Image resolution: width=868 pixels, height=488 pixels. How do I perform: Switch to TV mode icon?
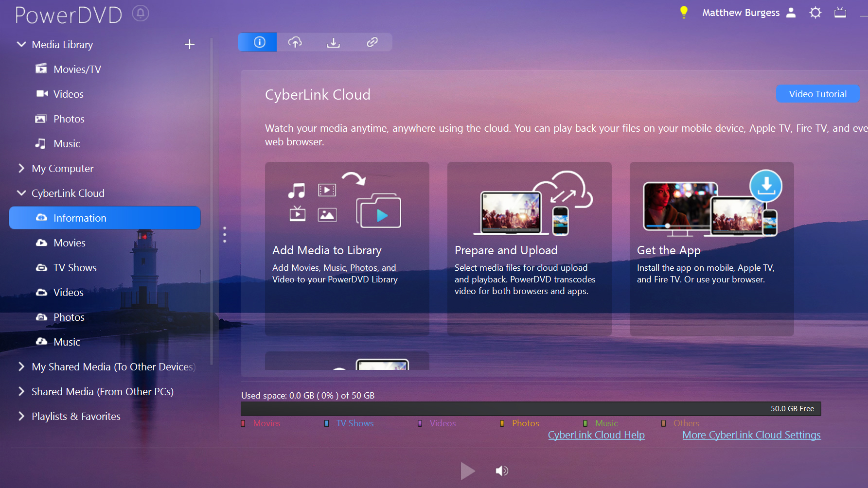[840, 13]
